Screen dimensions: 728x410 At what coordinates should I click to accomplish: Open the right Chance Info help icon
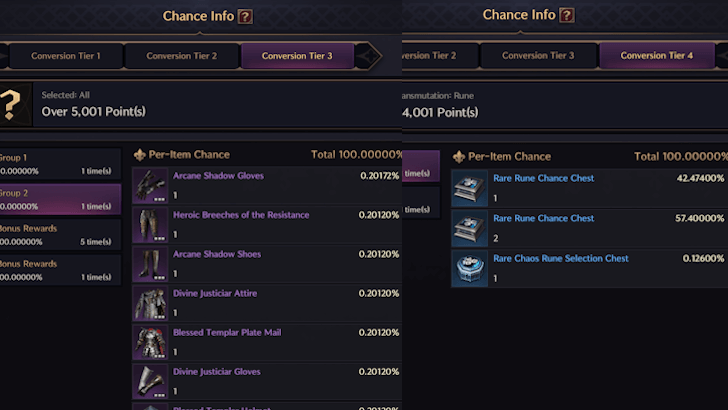coord(566,16)
